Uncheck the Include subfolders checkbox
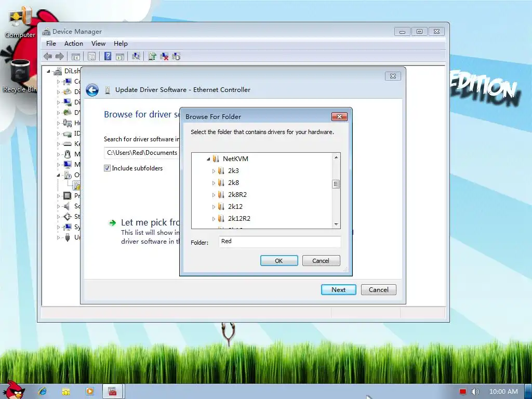The width and height of the screenshot is (532, 399). point(107,168)
